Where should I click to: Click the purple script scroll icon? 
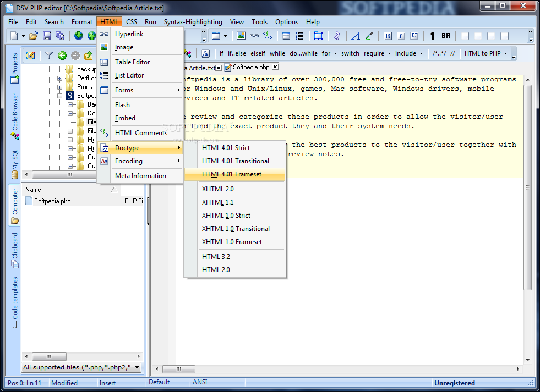(337, 36)
